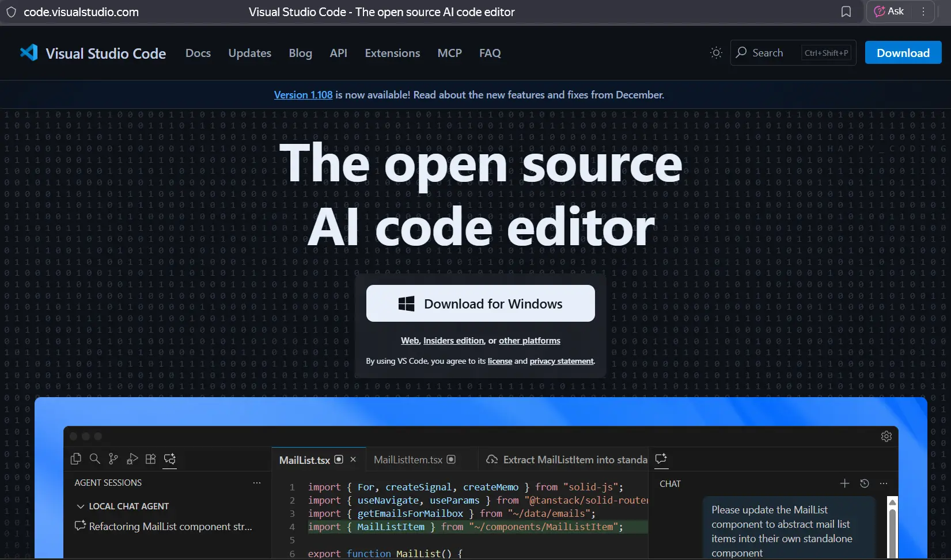
Task: Click the browser address bar URL
Action: click(81, 12)
